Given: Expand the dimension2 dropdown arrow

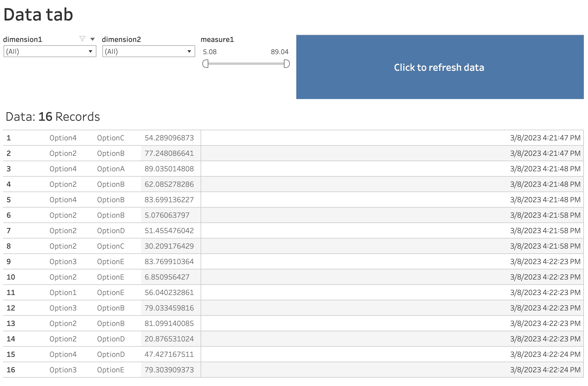Looking at the screenshot, I should pyautogui.click(x=190, y=51).
